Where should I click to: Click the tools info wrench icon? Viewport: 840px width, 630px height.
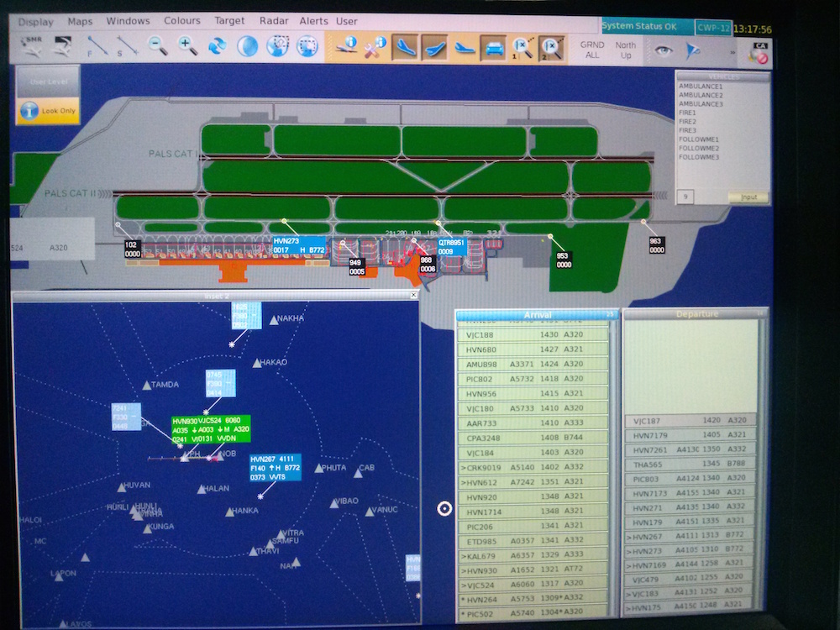(x=375, y=46)
